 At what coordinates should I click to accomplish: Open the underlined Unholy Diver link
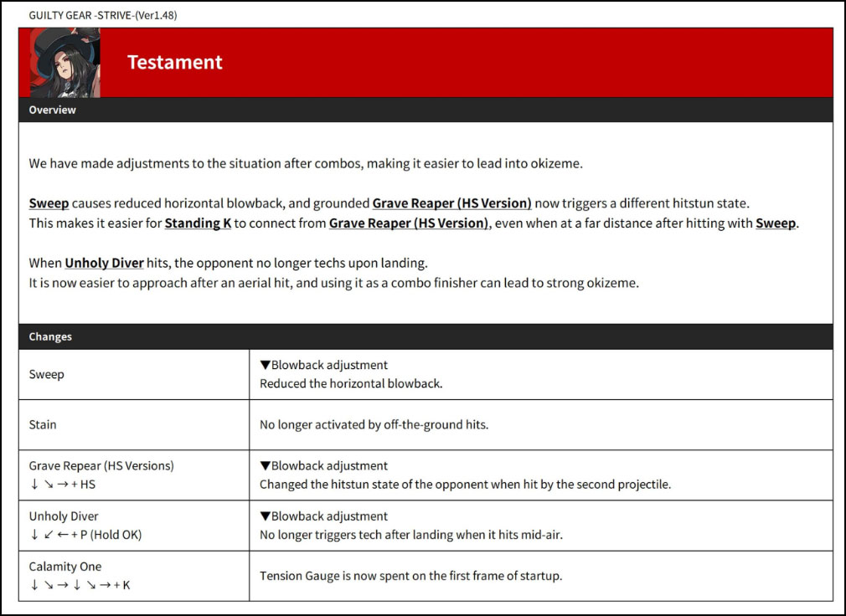pos(105,263)
